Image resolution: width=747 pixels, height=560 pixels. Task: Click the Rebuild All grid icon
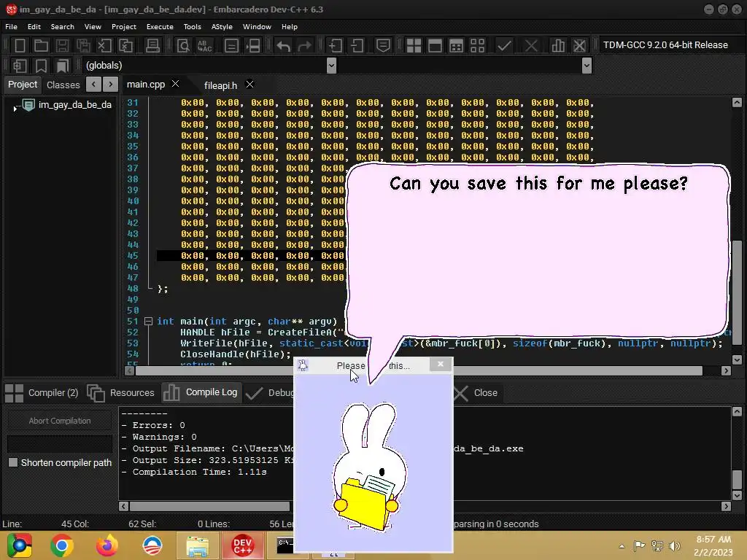pos(477,46)
